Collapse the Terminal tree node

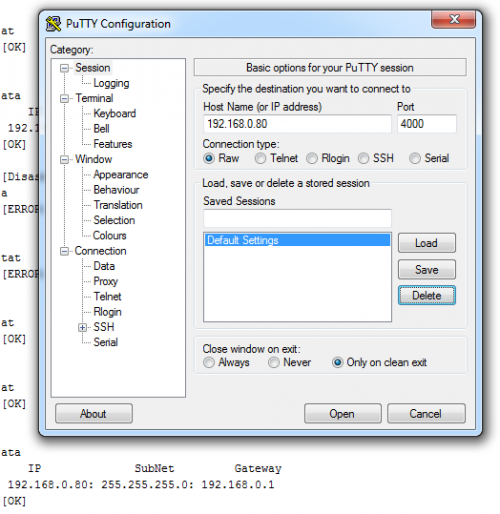pyautogui.click(x=64, y=99)
